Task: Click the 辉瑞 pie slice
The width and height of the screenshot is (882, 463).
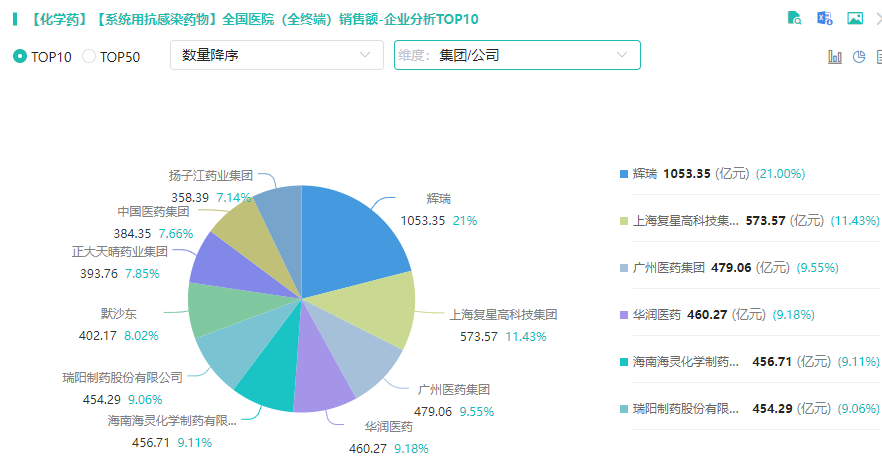Action: click(x=350, y=235)
